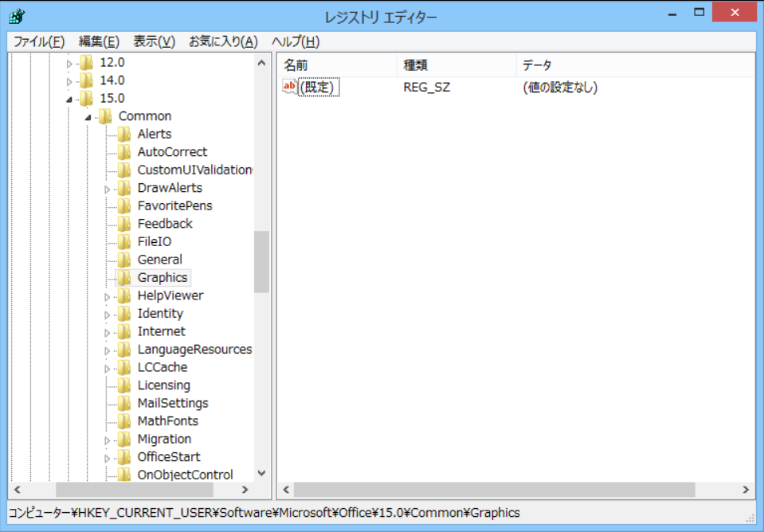764x532 pixels.
Task: Select the MailSettings tree item
Action: pos(173,403)
